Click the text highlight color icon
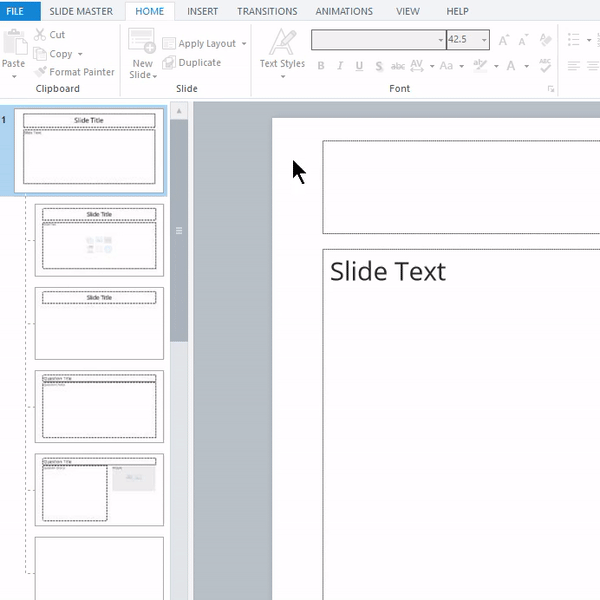600x600 pixels. tap(480, 66)
